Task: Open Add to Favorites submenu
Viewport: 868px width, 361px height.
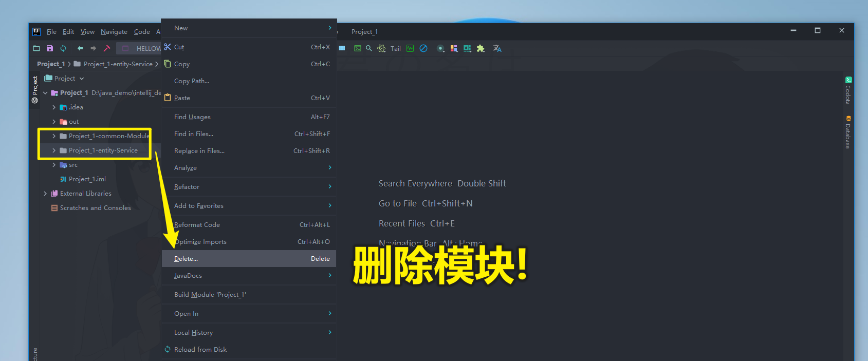Action: [x=249, y=206]
